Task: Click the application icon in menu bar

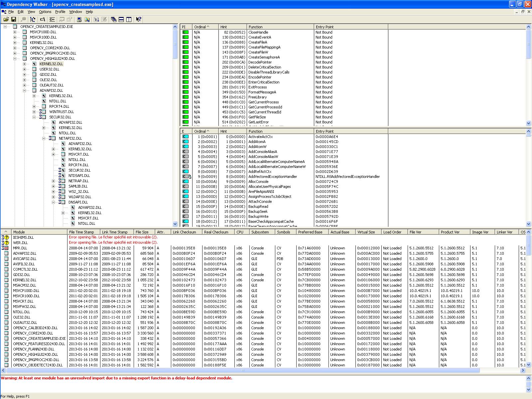Action: point(4,12)
